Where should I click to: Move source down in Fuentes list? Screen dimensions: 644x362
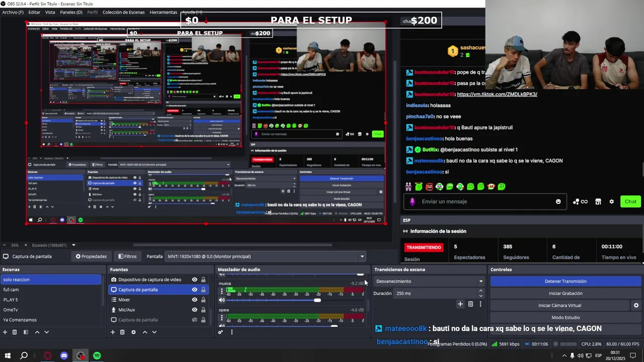[x=154, y=332]
